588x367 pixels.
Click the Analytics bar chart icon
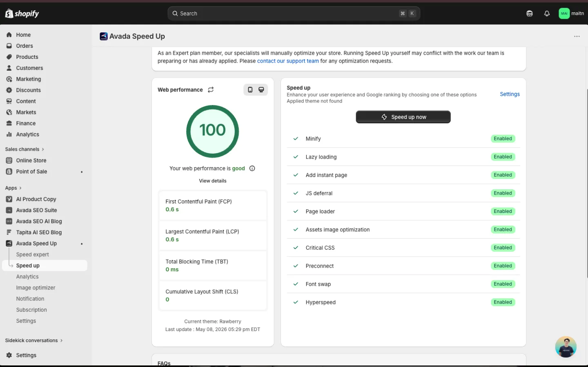(x=9, y=134)
